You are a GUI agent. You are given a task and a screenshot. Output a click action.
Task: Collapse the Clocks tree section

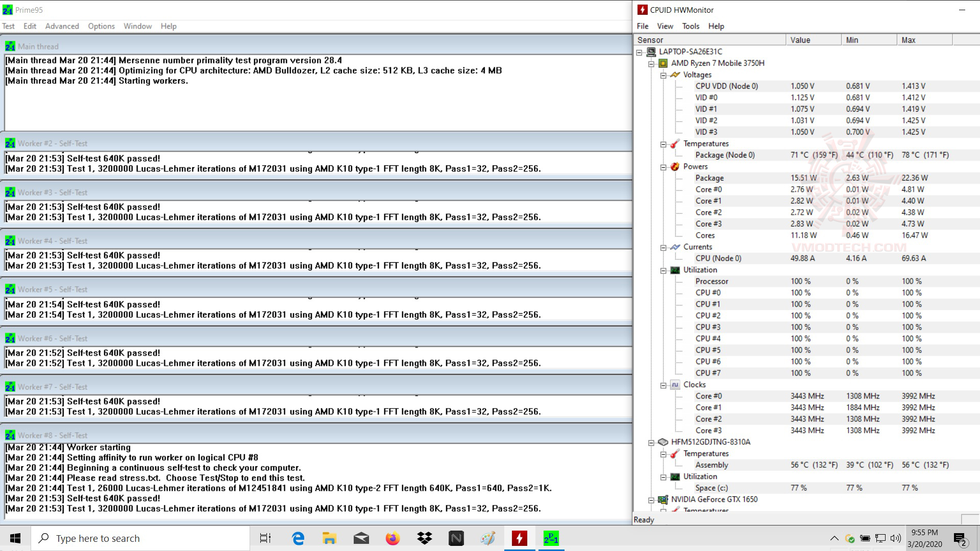pos(664,385)
